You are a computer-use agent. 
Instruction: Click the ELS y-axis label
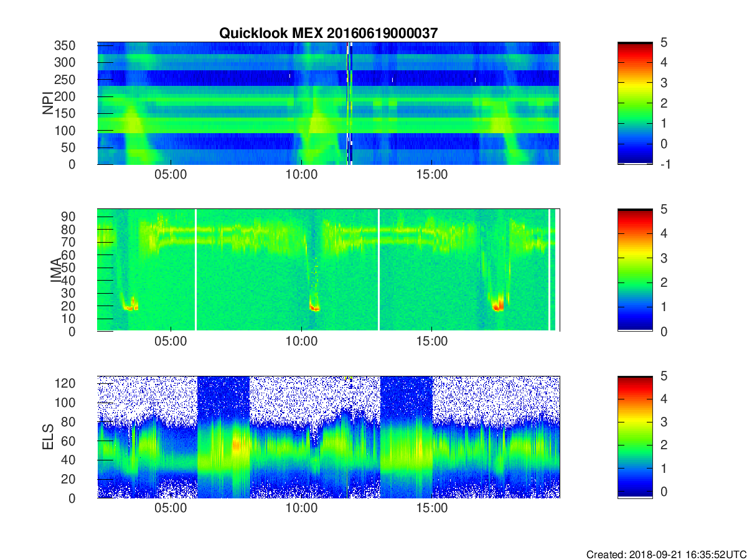click(x=47, y=437)
